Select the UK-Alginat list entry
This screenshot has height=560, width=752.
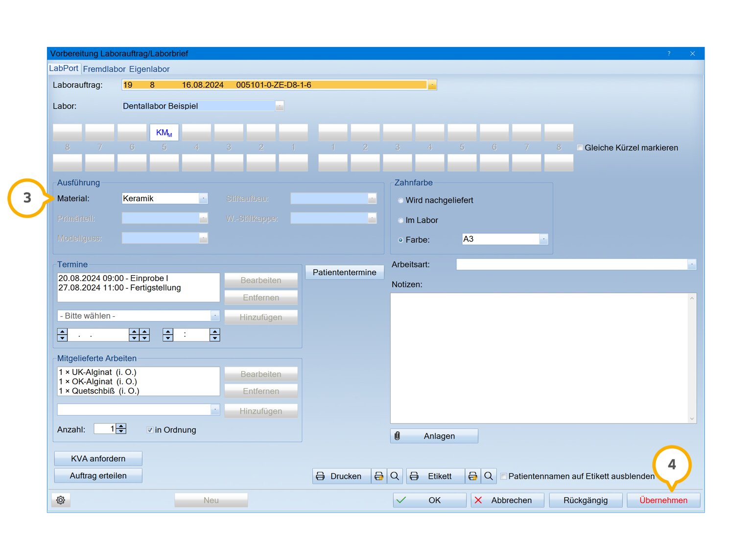click(x=97, y=372)
